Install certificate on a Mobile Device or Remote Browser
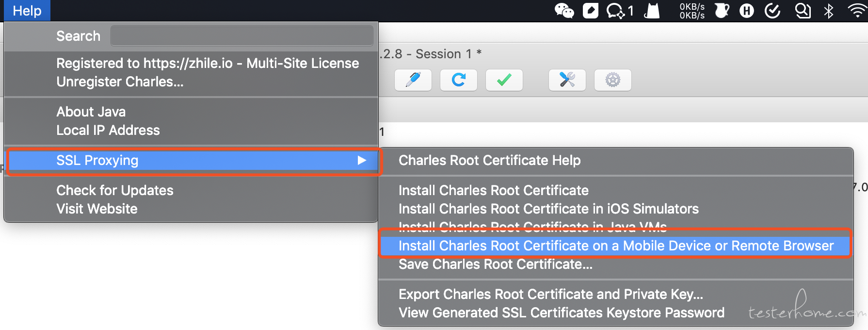 click(x=615, y=246)
